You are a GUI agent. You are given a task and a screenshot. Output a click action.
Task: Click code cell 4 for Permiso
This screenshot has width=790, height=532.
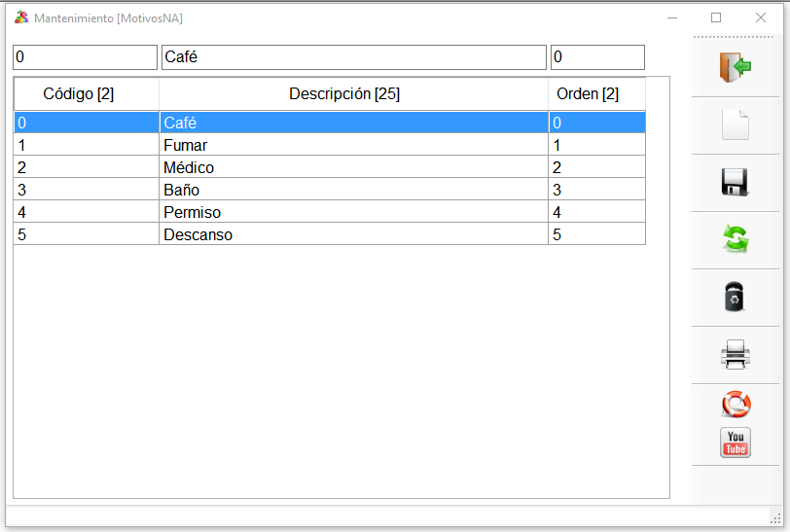coord(87,212)
